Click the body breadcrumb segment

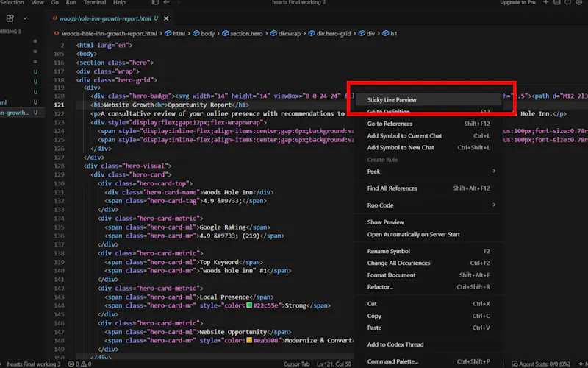[204, 33]
